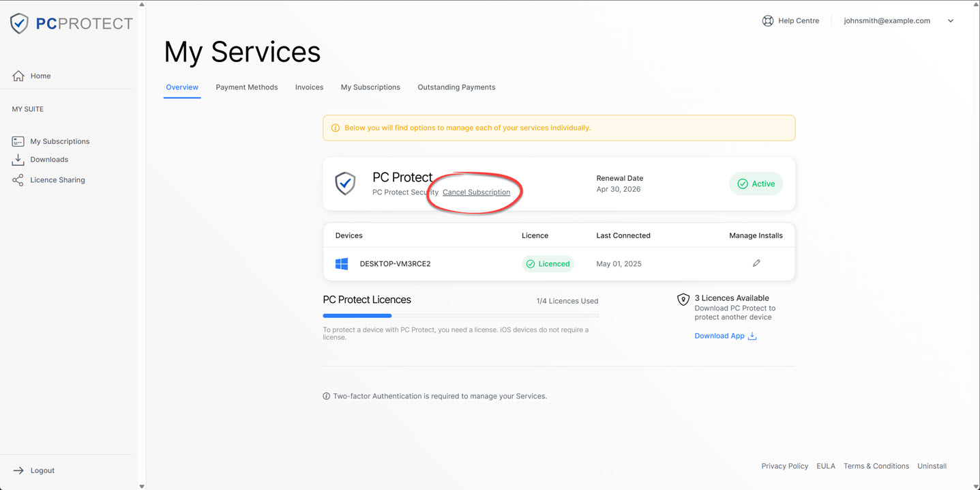The height and width of the screenshot is (490, 980).
Task: Click the PC Protect Licences heading
Action: [x=367, y=300]
